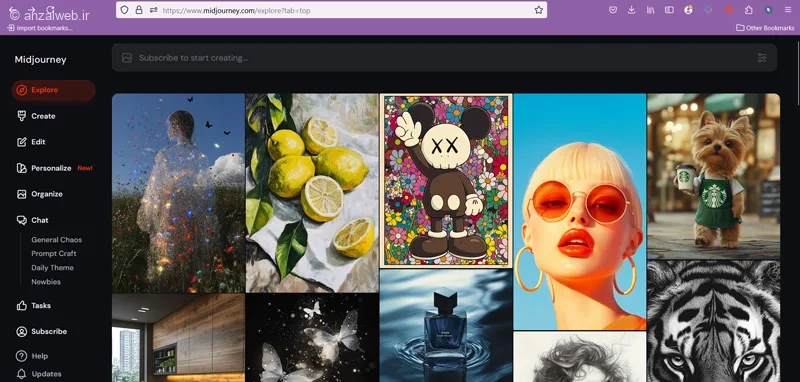Go to the Edit section
The height and width of the screenshot is (382, 800).
31,142
